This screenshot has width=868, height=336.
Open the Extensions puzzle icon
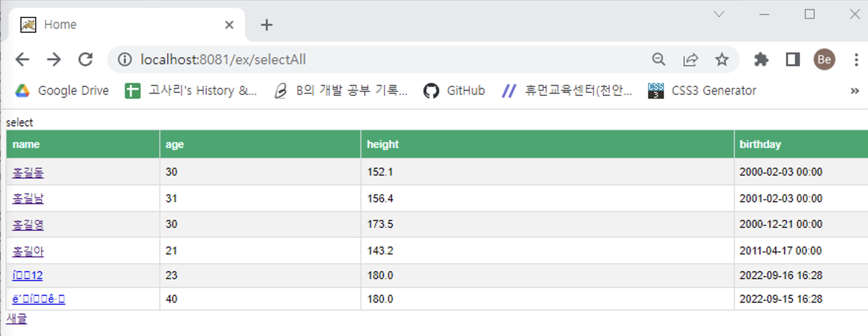point(761,60)
